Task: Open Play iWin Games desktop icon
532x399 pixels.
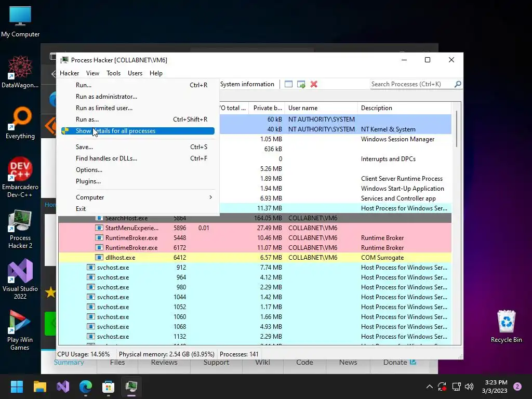Action: click(20, 330)
